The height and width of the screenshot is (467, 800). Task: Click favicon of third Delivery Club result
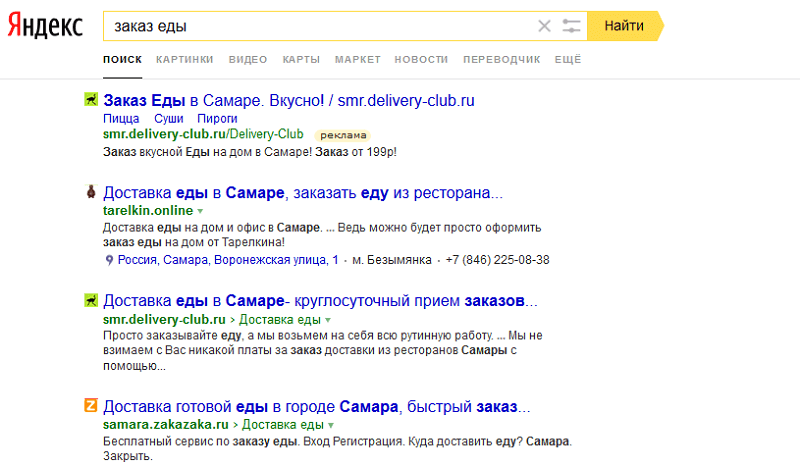(91, 300)
